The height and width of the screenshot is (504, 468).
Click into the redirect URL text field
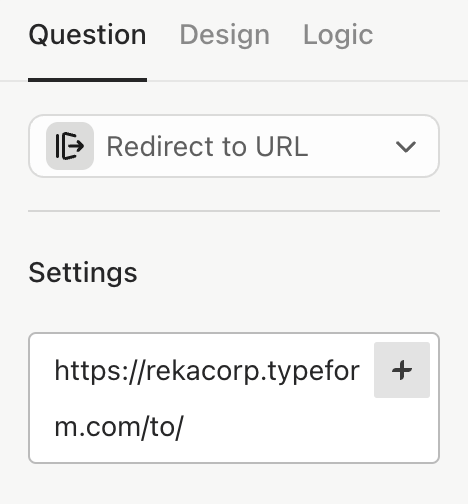234,398
